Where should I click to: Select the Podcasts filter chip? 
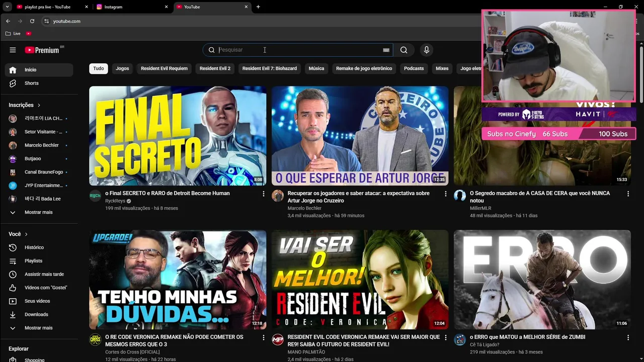click(x=414, y=68)
